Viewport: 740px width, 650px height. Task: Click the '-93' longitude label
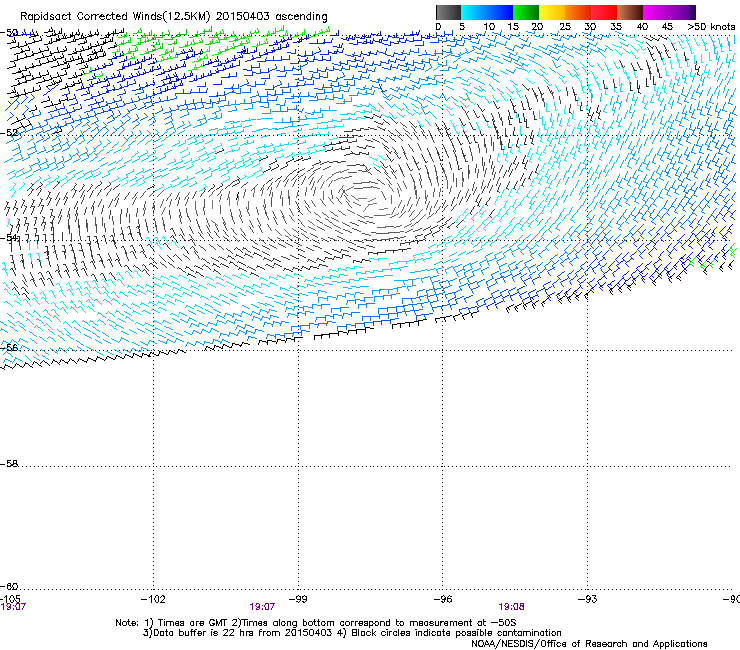(588, 599)
